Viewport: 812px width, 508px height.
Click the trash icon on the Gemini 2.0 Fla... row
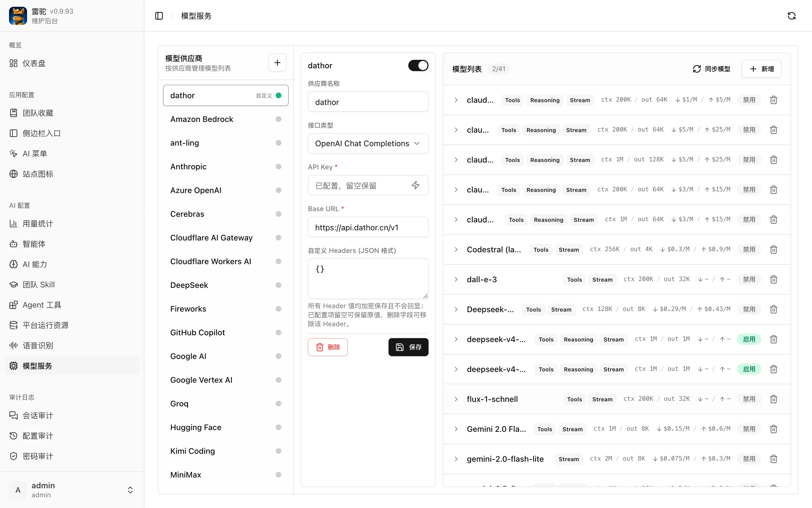(x=773, y=429)
